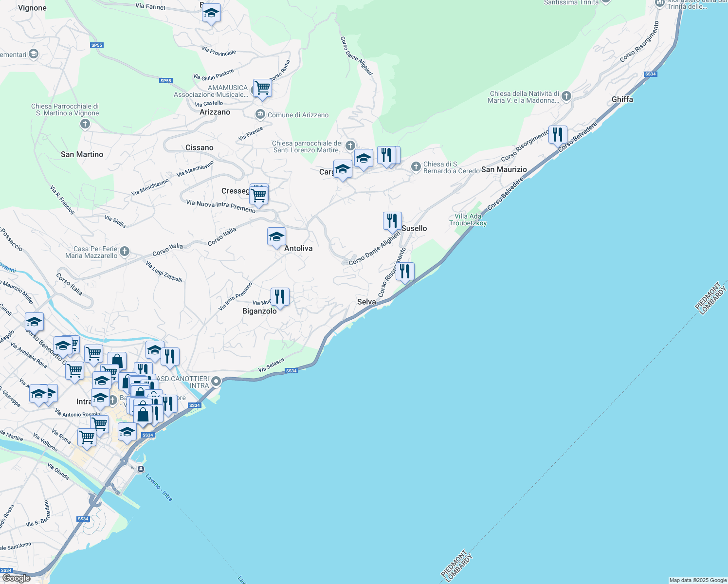Click the Via Luigi Zappelli road label
The height and width of the screenshot is (584, 728).
tap(164, 272)
